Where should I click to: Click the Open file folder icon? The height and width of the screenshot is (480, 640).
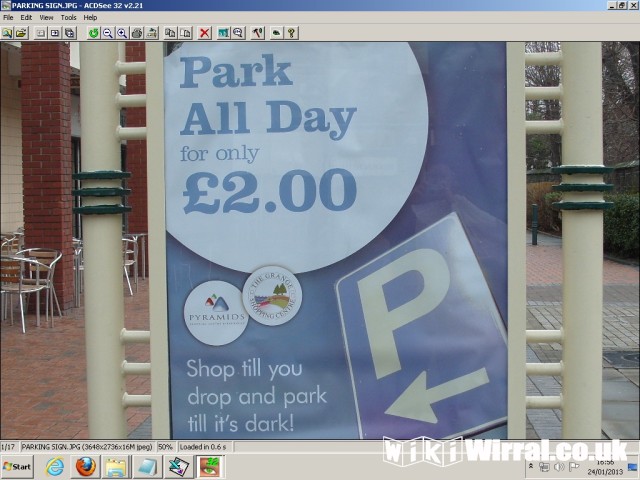coord(21,33)
